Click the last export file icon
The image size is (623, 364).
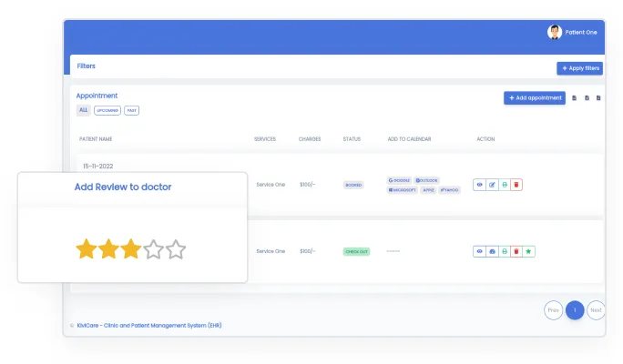coord(598,98)
